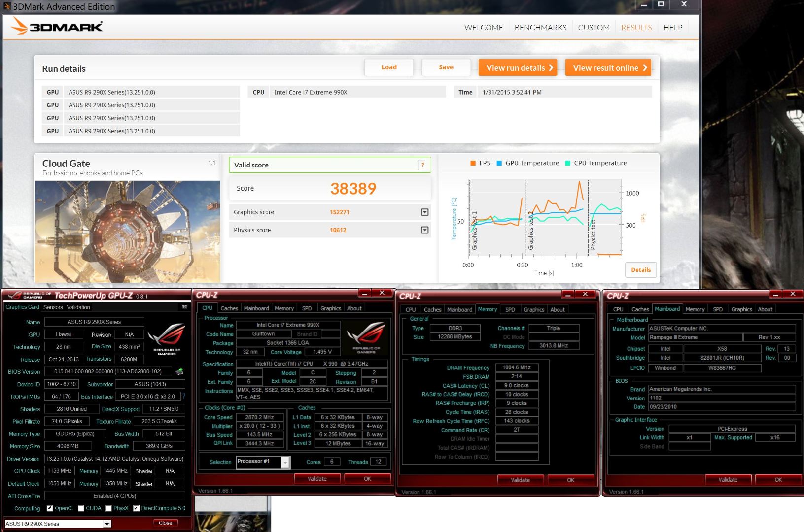Expand the Graphics score details

point(425,212)
